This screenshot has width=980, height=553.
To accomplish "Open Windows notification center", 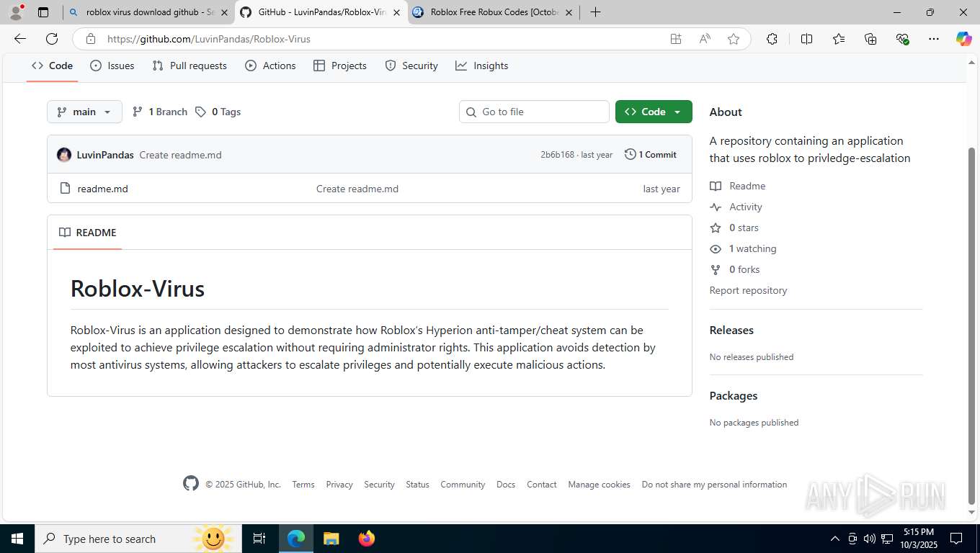I will (956, 539).
